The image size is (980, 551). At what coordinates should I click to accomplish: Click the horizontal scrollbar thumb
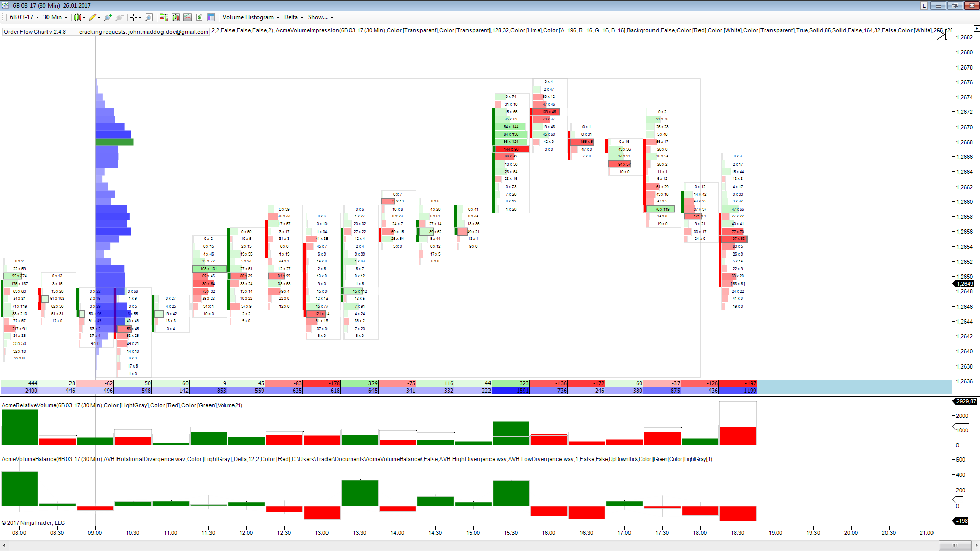pyautogui.click(x=954, y=545)
